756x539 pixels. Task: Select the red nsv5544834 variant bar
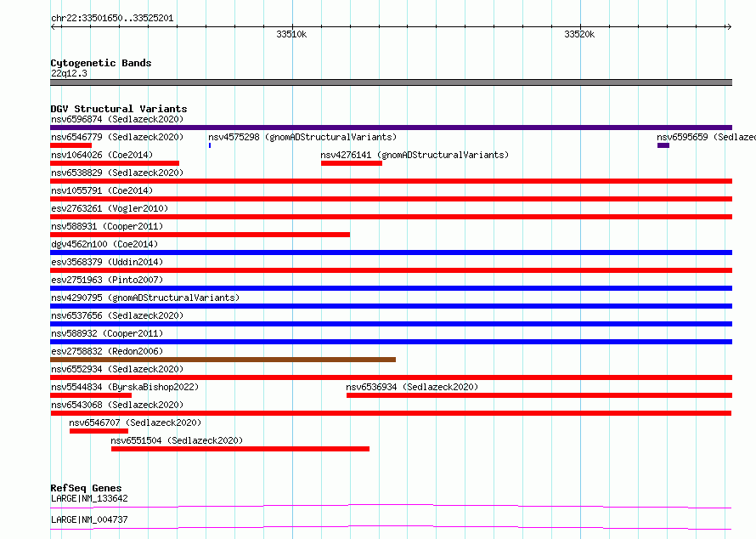(x=91, y=395)
